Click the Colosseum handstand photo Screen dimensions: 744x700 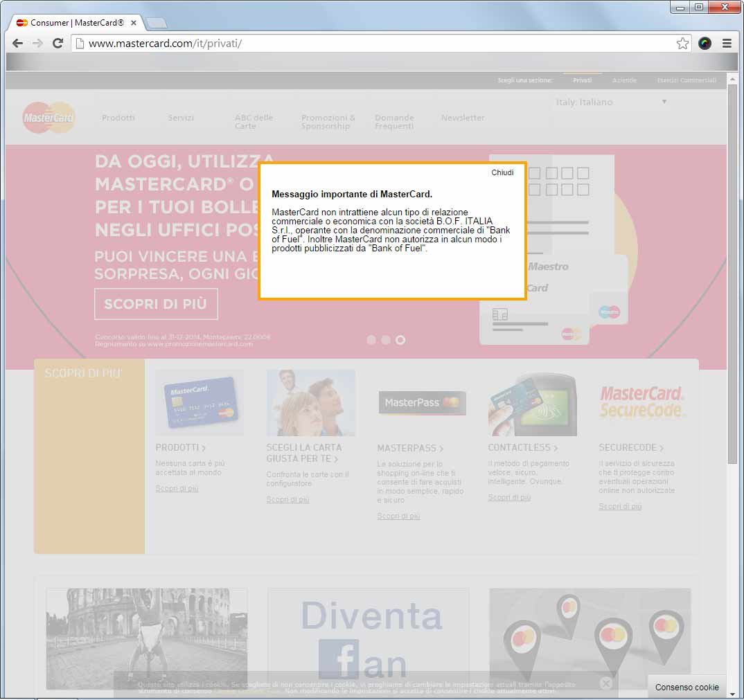tap(147, 638)
